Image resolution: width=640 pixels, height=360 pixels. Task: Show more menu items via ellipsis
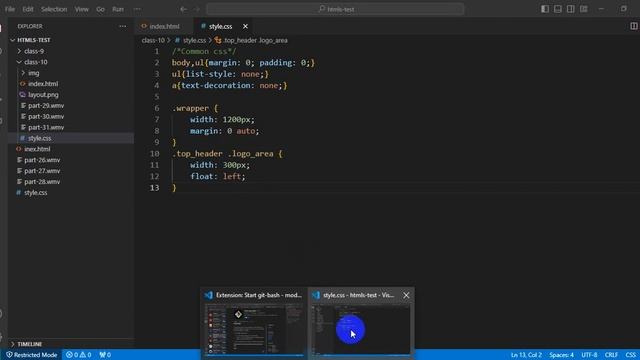137,9
